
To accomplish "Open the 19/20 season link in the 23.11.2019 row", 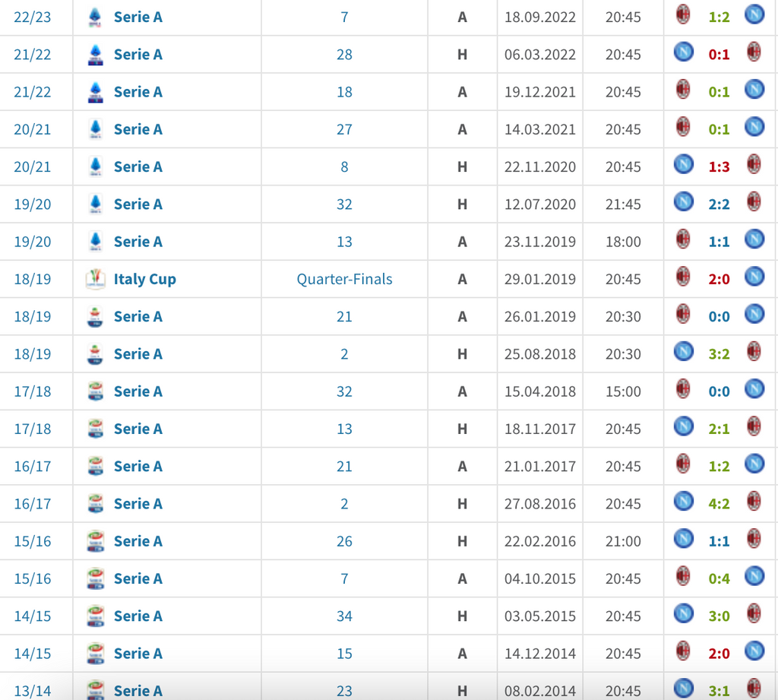I will point(32,242).
